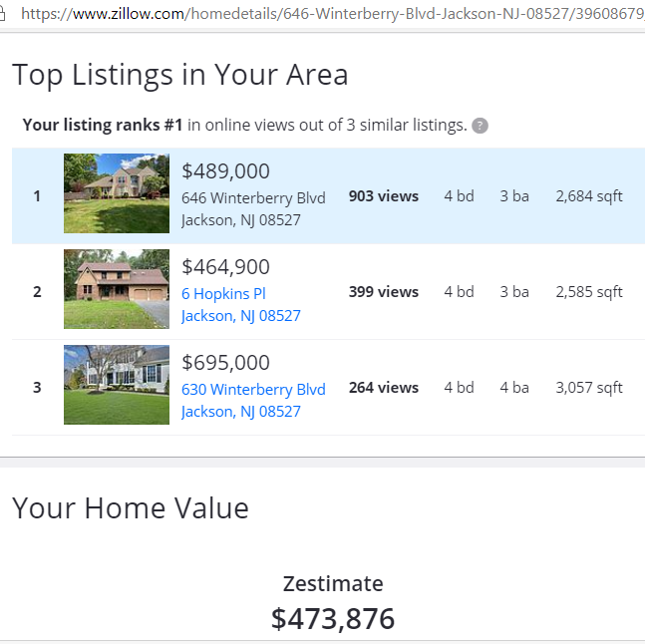
Task: Click the Zestimate value $473,876
Action: (x=333, y=618)
